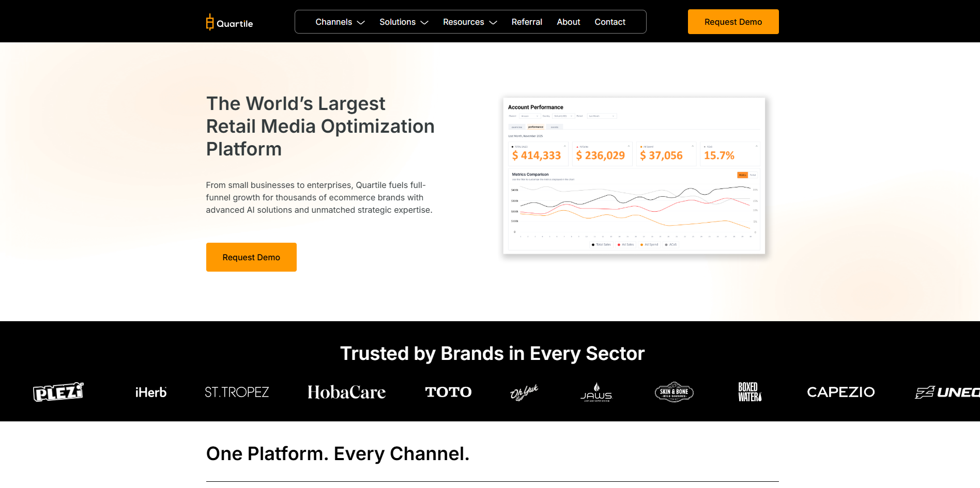Expand the Solutions dropdown menu

[x=404, y=22]
